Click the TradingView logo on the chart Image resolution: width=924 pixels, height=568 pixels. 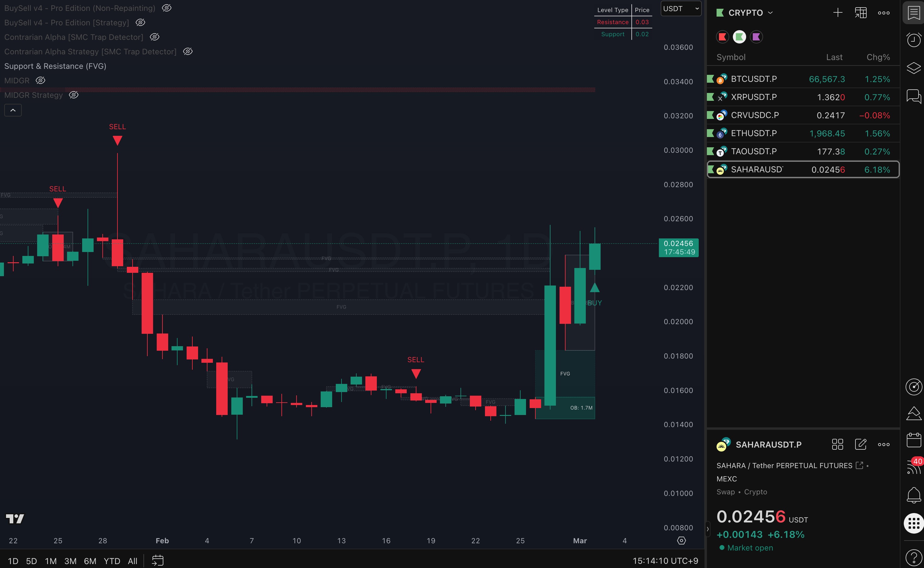click(x=15, y=519)
